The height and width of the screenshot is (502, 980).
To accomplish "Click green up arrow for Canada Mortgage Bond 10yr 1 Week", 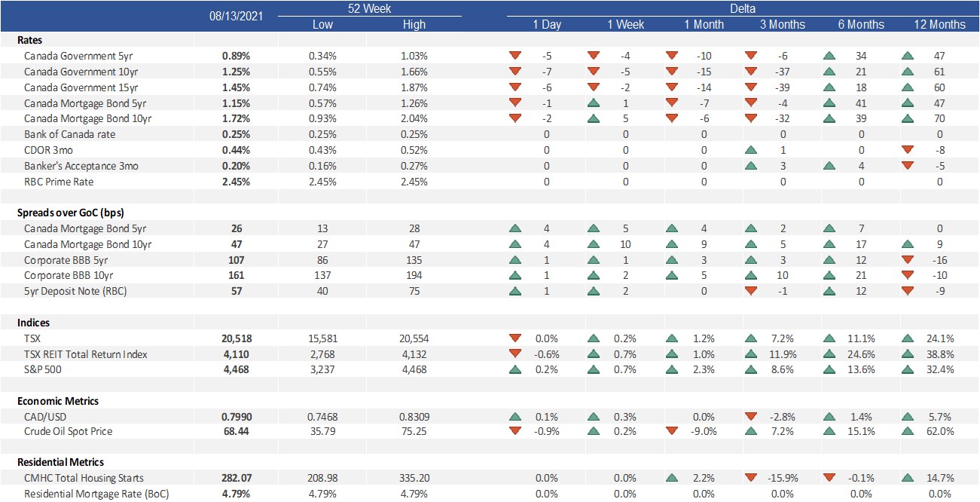I will pyautogui.click(x=594, y=118).
